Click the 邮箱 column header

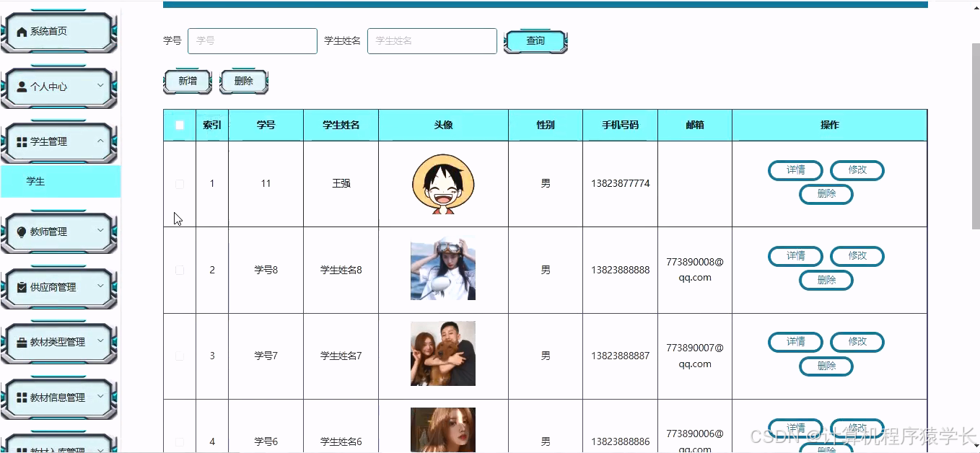[695, 125]
